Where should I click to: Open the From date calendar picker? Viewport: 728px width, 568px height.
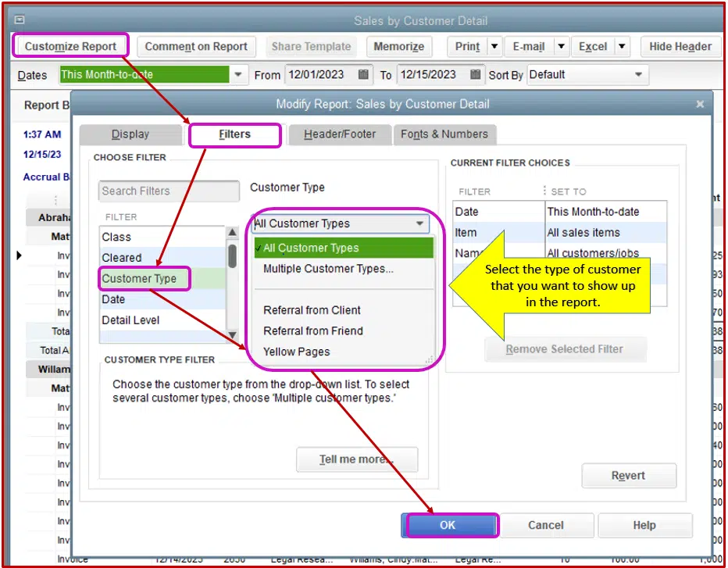tap(363, 74)
